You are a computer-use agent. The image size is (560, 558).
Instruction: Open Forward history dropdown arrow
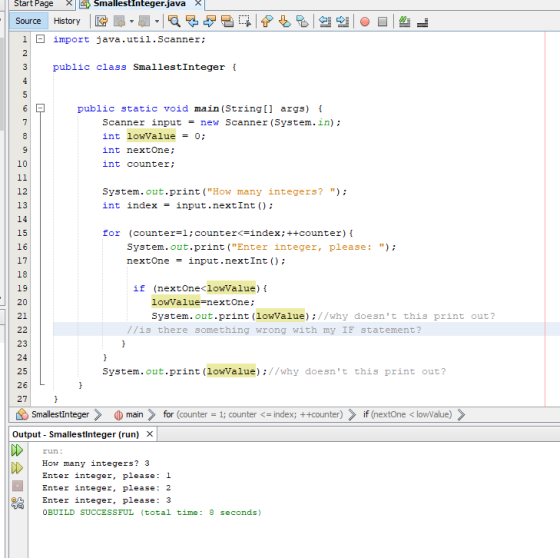coord(157,21)
